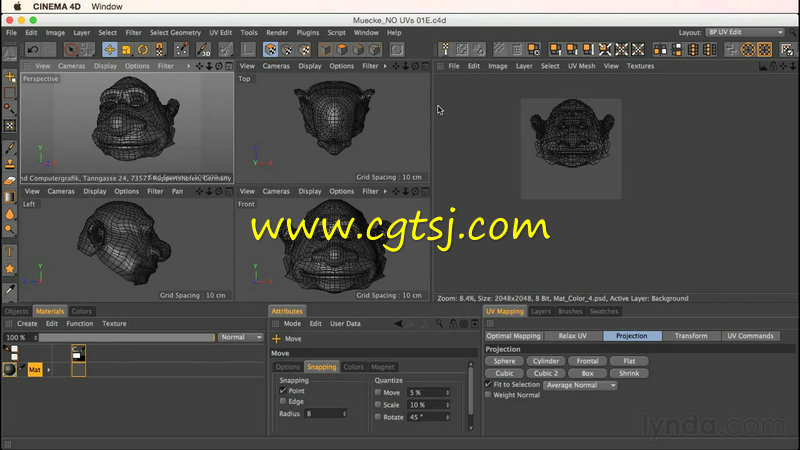Select the Scale tool in the top toolbar

(126, 49)
